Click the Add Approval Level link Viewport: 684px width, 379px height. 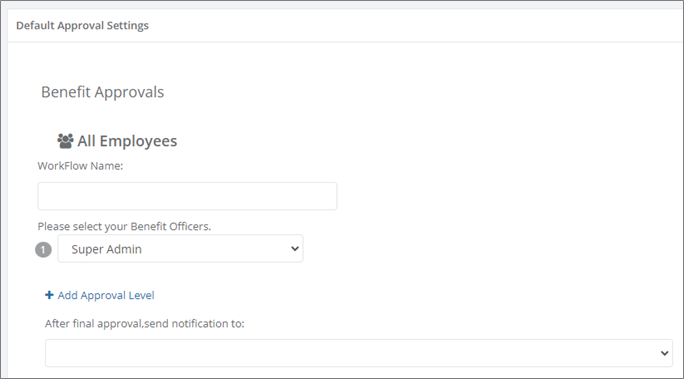[99, 295]
